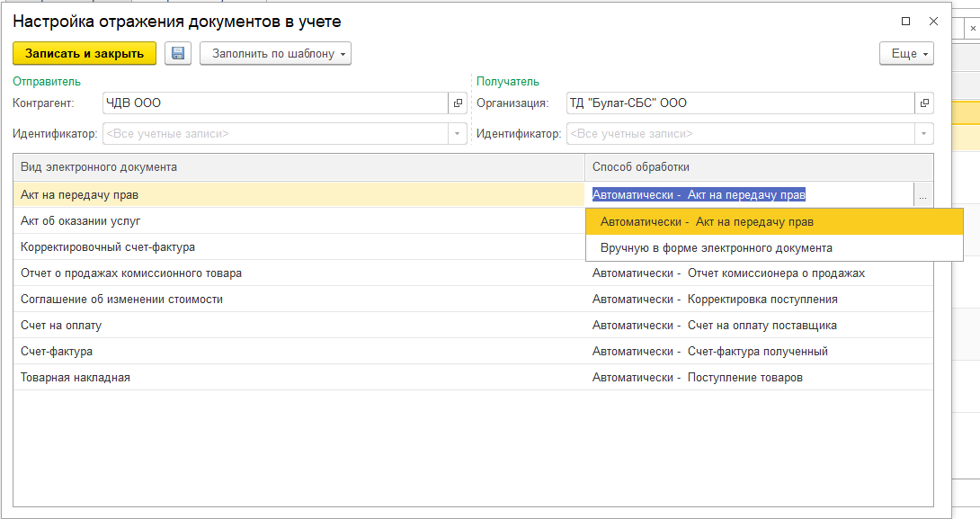Click Автоматически - Корректировка поступления cell

coord(759,300)
